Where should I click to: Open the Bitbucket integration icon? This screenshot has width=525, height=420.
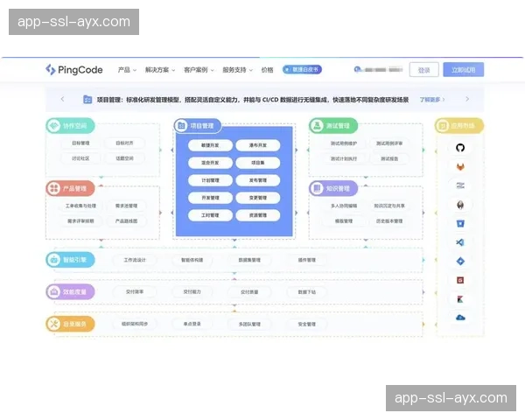click(460, 223)
